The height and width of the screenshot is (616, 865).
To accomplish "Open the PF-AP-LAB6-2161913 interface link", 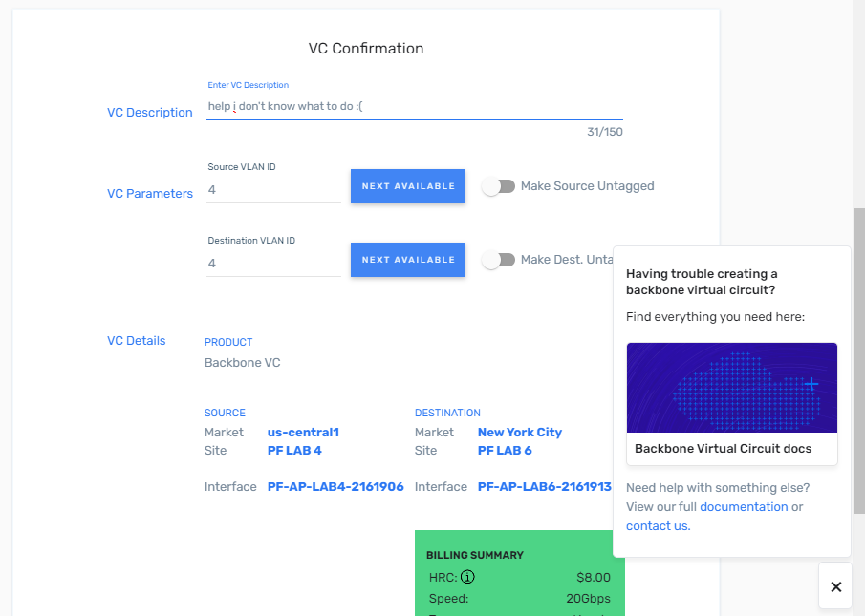I will [x=544, y=487].
